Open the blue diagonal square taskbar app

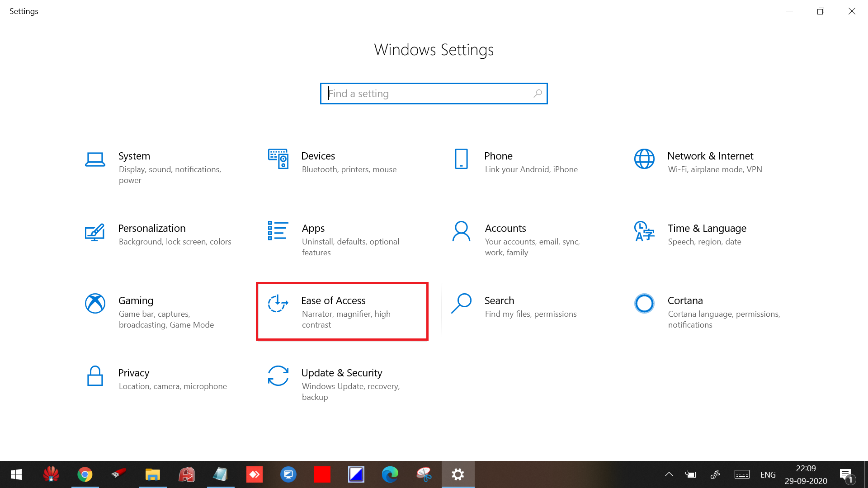pyautogui.click(x=356, y=474)
